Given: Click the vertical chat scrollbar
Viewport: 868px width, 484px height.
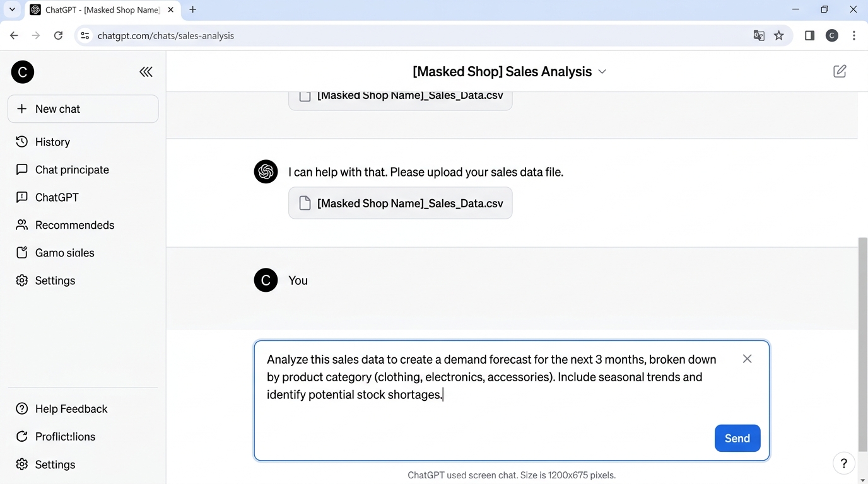Looking at the screenshot, I should 862,343.
